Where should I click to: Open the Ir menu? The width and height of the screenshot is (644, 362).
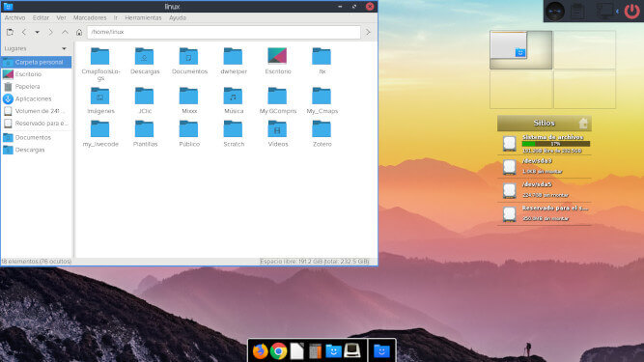click(116, 17)
